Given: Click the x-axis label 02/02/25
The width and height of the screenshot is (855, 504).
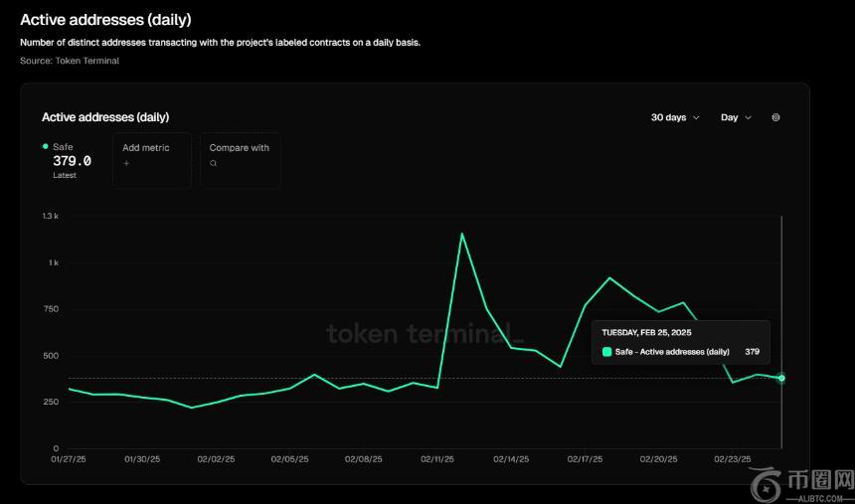Looking at the screenshot, I should [216, 460].
